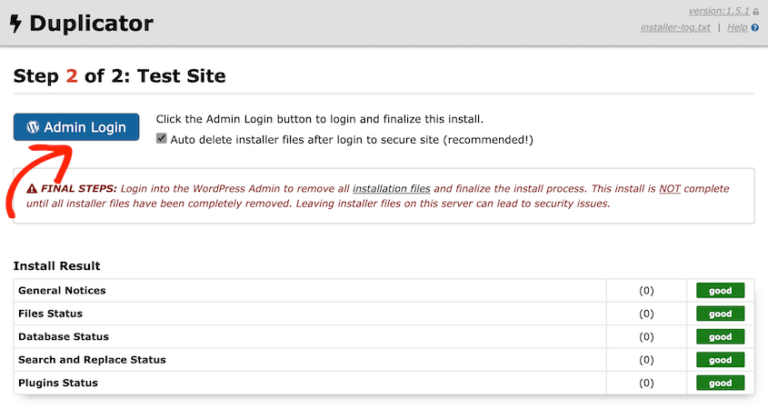768x419 pixels.
Task: Expand the Database Status row
Action: (x=63, y=337)
